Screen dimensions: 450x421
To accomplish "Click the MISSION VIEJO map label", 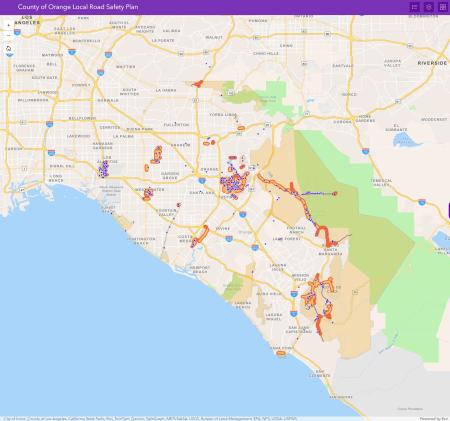I will click(300, 277).
